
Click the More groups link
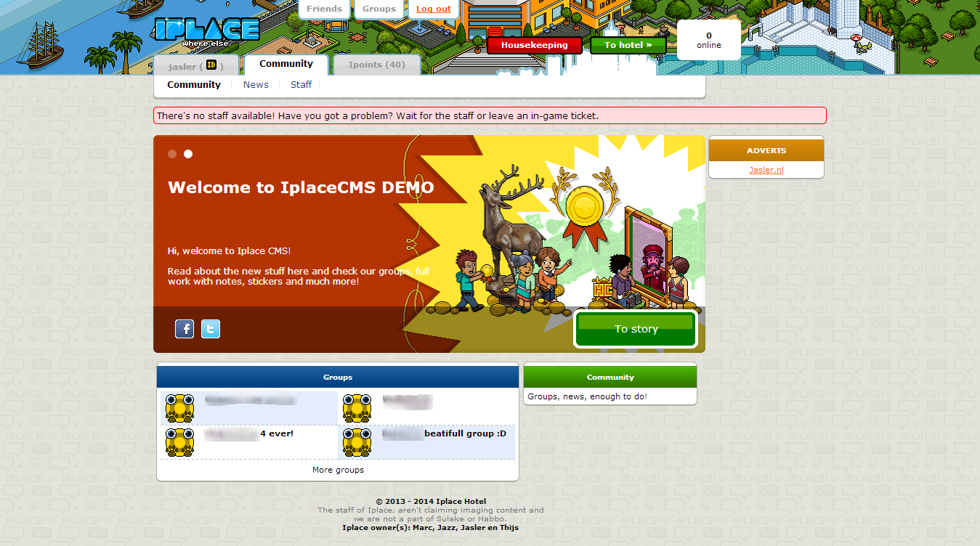click(338, 470)
